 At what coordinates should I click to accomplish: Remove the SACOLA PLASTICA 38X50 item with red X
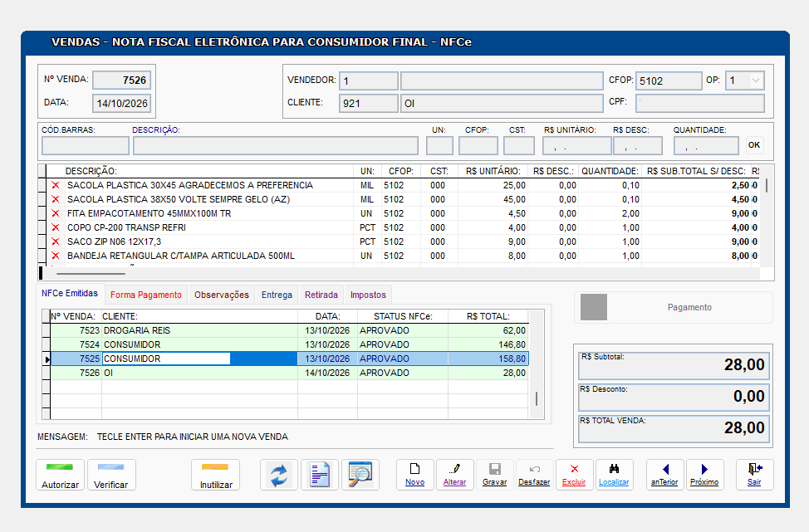(x=55, y=199)
